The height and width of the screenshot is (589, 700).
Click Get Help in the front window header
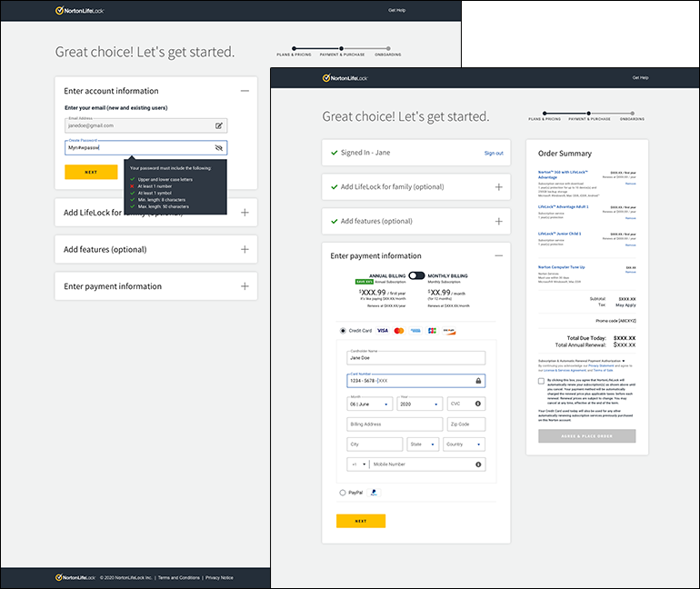640,77
